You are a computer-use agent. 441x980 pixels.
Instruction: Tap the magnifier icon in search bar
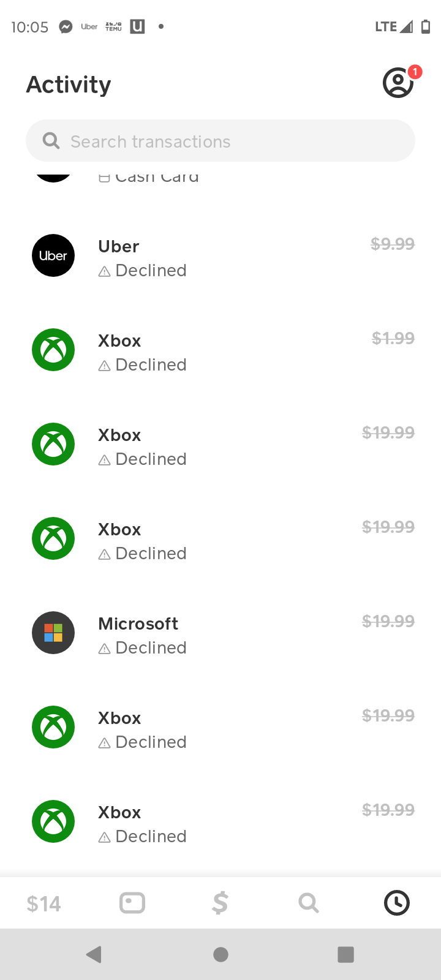(51, 141)
